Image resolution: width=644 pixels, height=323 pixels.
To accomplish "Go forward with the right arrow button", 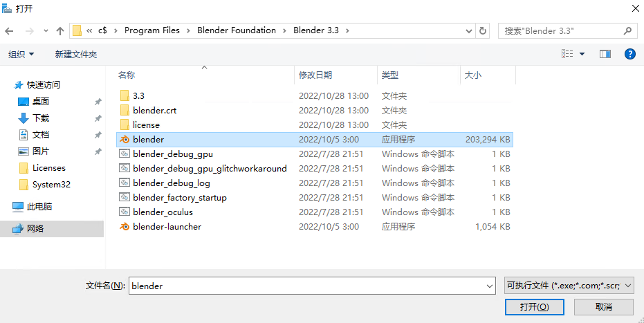I will (30, 31).
